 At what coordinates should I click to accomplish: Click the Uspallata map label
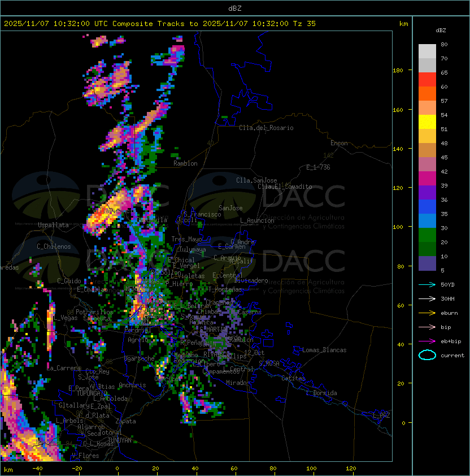(53, 225)
